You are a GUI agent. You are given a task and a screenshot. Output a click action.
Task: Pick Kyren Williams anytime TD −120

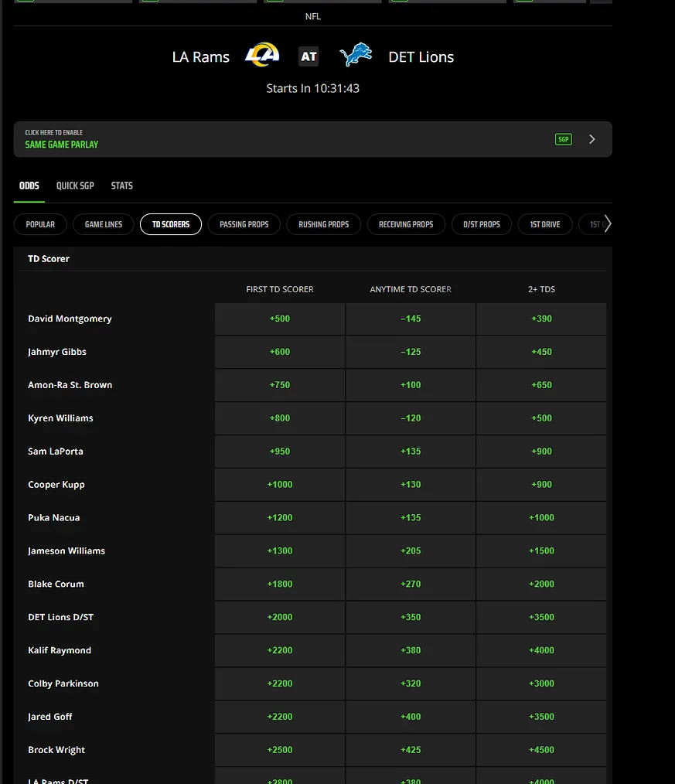coord(411,418)
